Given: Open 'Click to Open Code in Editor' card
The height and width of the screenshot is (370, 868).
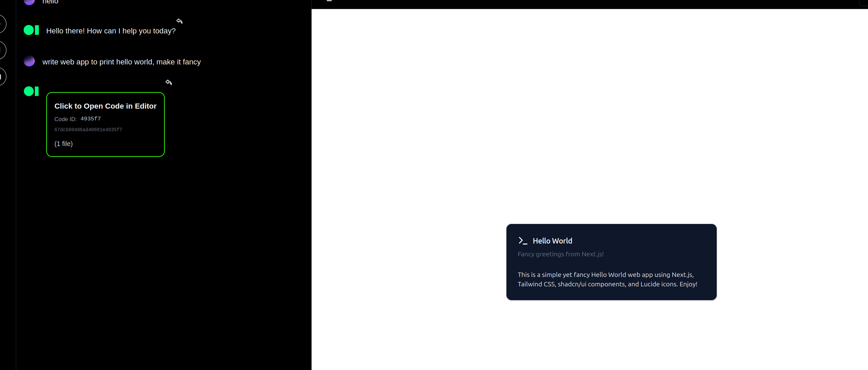Looking at the screenshot, I should point(105,106).
